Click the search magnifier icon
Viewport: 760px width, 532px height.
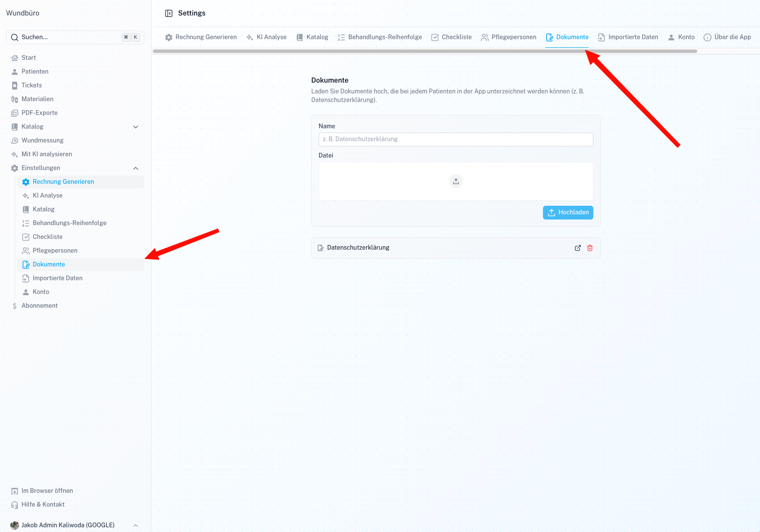(x=15, y=37)
